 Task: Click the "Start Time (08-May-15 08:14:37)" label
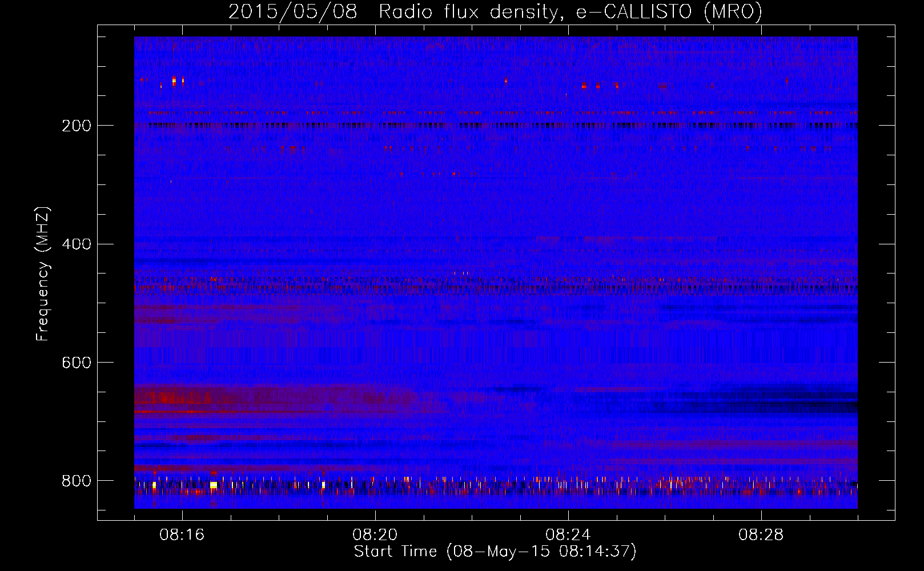pyautogui.click(x=495, y=552)
